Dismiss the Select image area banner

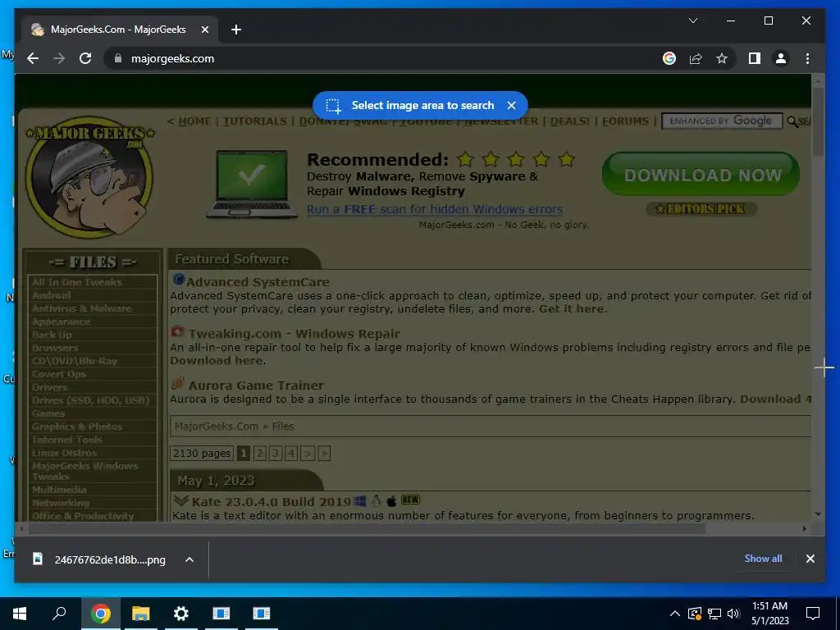click(x=511, y=106)
